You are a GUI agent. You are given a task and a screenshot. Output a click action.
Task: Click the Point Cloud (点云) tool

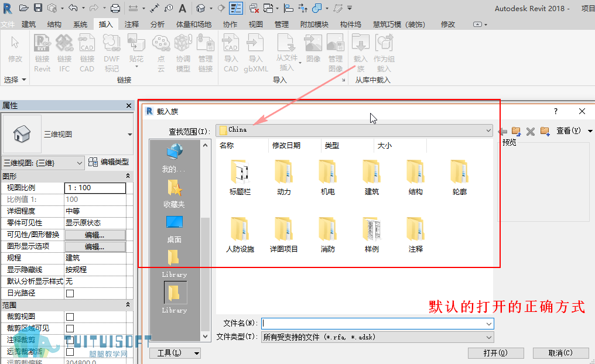pyautogui.click(x=161, y=53)
